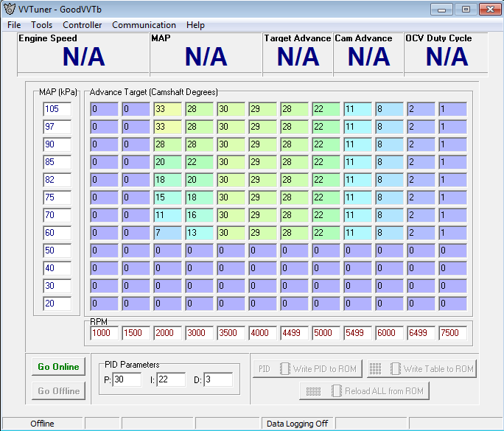Screen dimensions: 504x431
Task: Open the Tools menu
Action: pyautogui.click(x=41, y=25)
